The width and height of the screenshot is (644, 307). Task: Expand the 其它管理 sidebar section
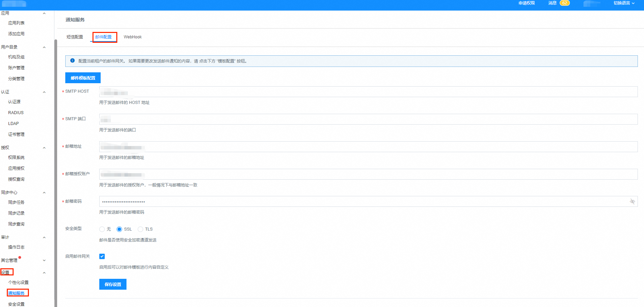[44, 260]
